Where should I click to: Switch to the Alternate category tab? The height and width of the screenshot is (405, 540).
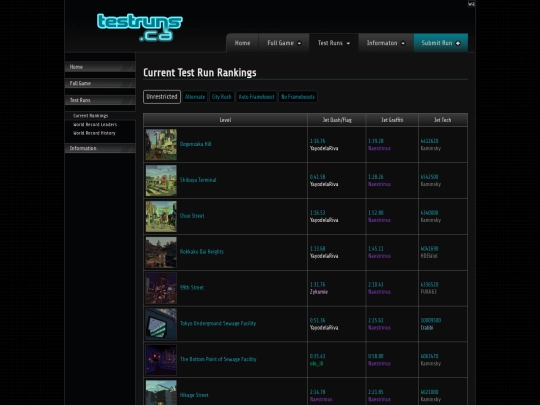pyautogui.click(x=195, y=97)
